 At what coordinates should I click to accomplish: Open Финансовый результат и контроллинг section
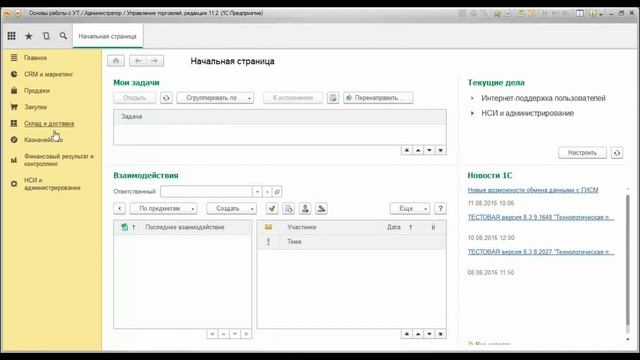click(x=59, y=160)
